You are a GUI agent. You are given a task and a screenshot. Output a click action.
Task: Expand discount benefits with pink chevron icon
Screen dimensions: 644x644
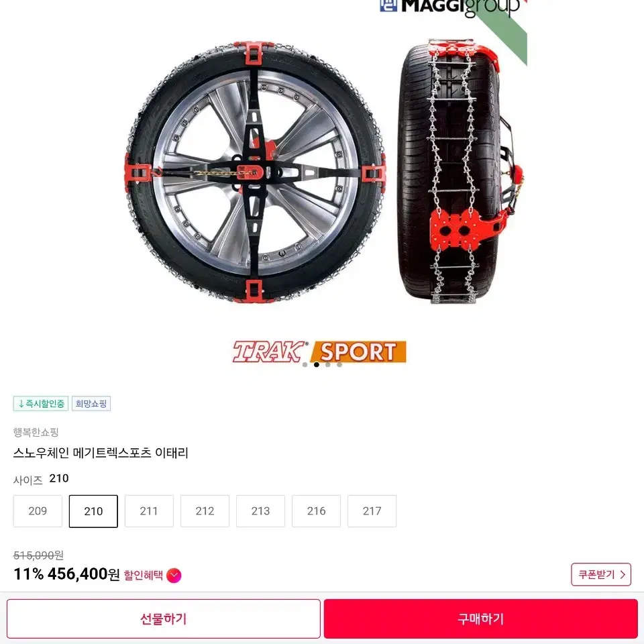point(174,576)
